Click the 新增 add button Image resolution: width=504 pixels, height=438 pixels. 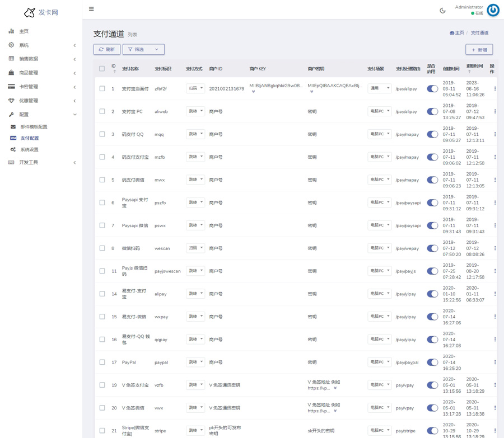pyautogui.click(x=479, y=50)
